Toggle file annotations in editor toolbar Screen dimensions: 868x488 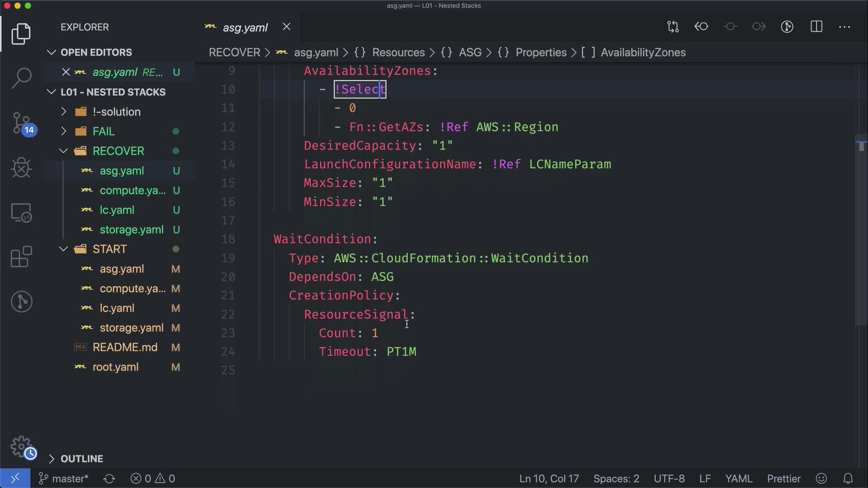click(x=787, y=27)
